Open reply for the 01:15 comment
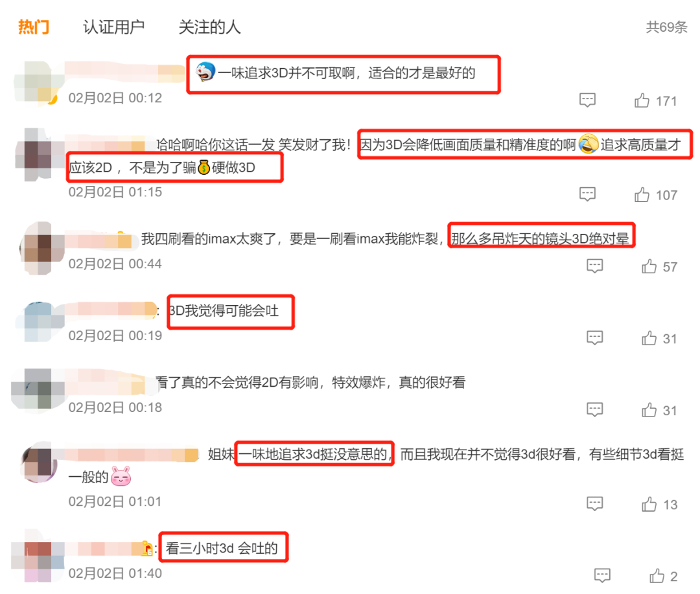 pos(587,194)
